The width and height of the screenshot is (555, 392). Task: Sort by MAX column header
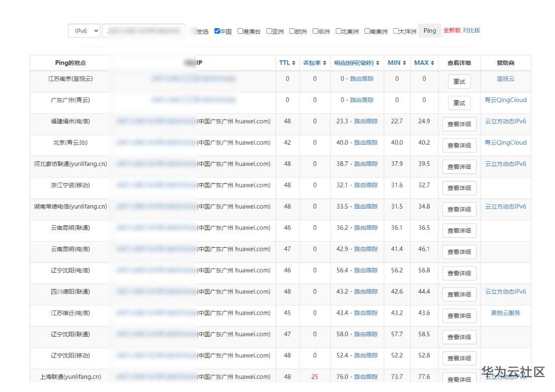(424, 63)
